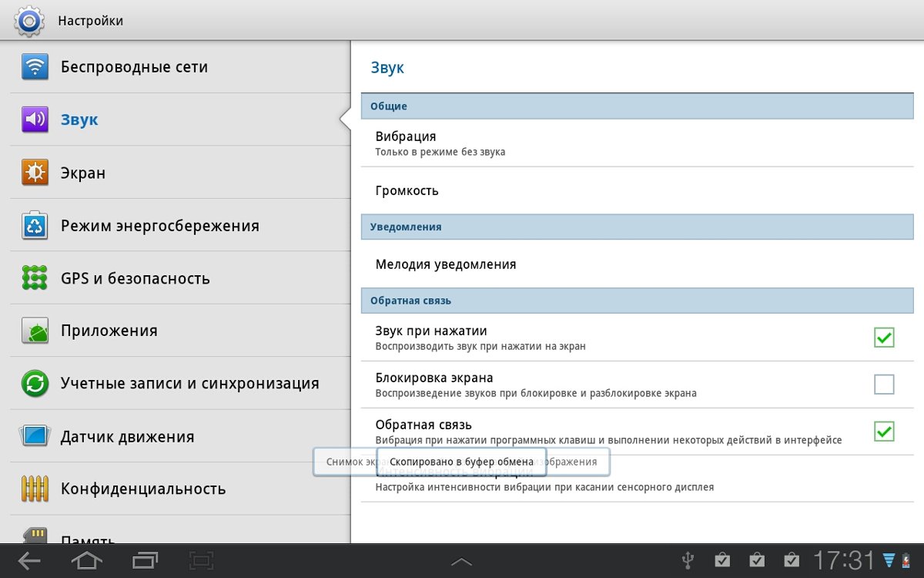Open Приложения via the Android icon
The height and width of the screenshot is (578, 924).
click(x=35, y=331)
